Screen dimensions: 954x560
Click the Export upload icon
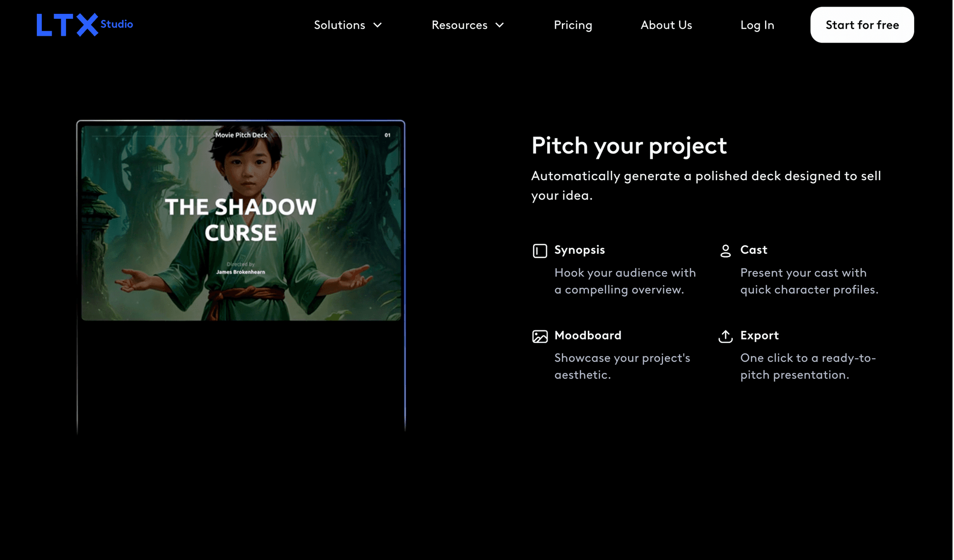(x=725, y=336)
